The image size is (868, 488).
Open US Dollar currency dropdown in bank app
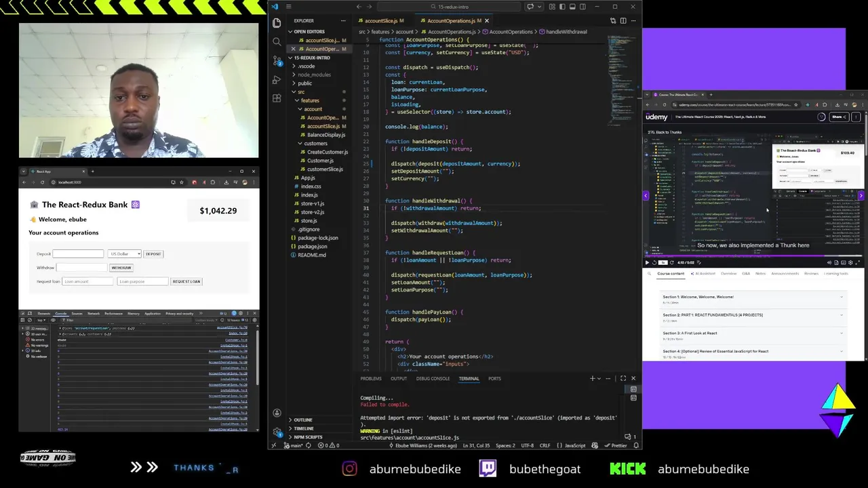point(124,253)
